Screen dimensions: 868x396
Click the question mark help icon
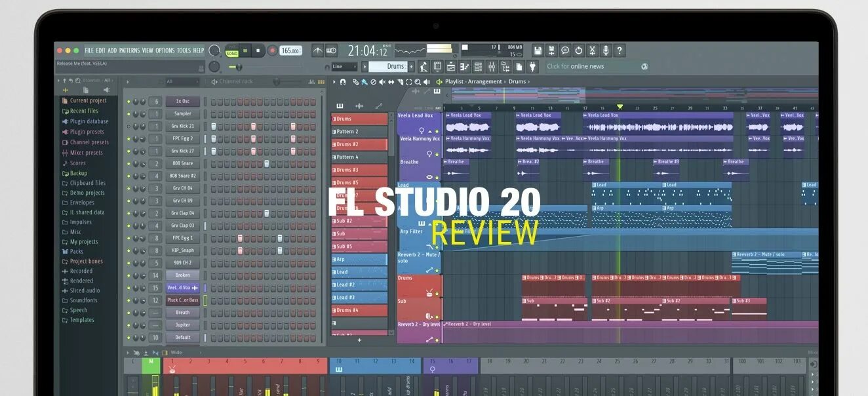point(620,50)
